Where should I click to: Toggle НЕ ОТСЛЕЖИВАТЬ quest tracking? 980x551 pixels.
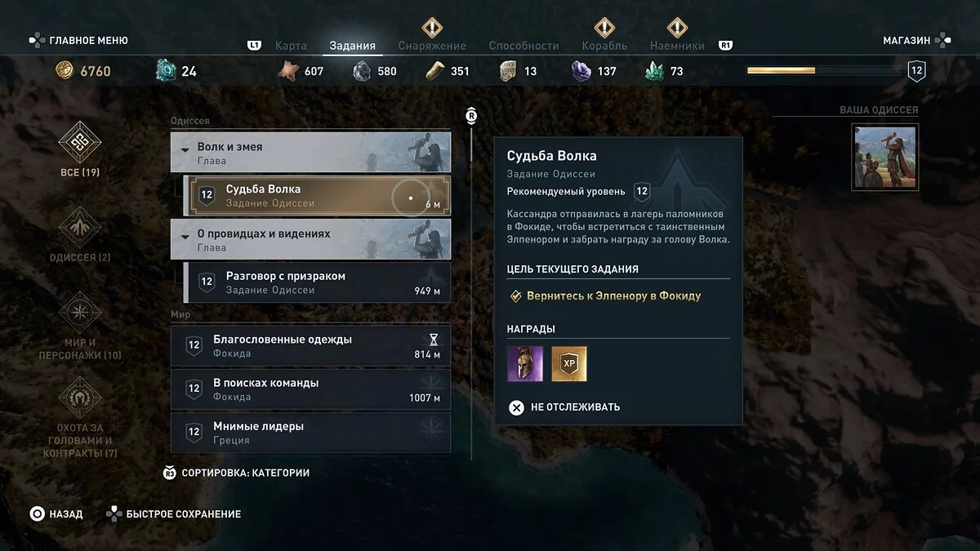(x=564, y=407)
